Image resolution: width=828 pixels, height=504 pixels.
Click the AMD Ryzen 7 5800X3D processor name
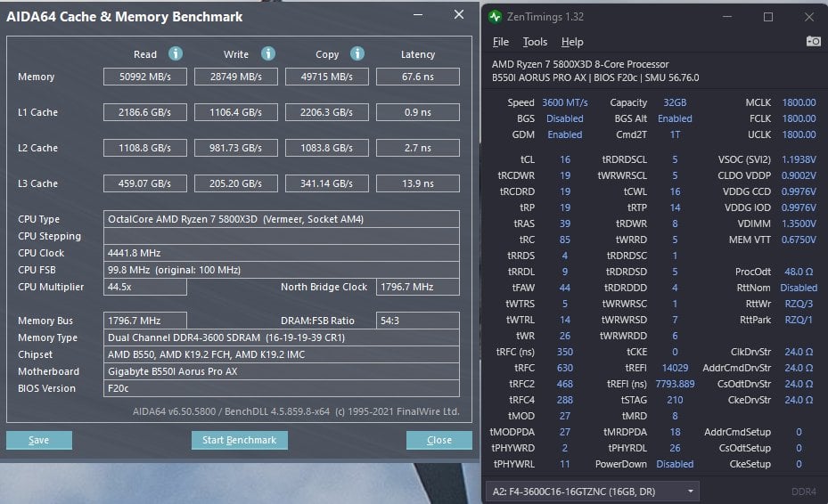(x=580, y=64)
